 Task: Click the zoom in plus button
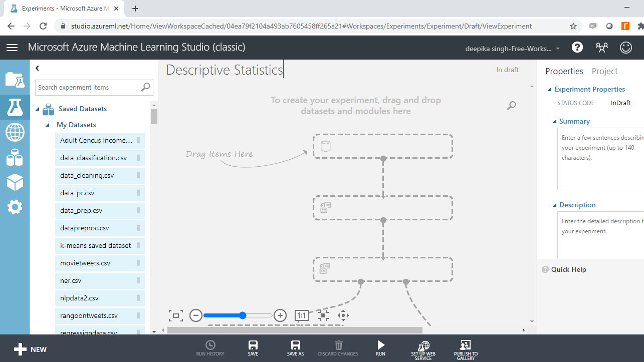(x=280, y=315)
